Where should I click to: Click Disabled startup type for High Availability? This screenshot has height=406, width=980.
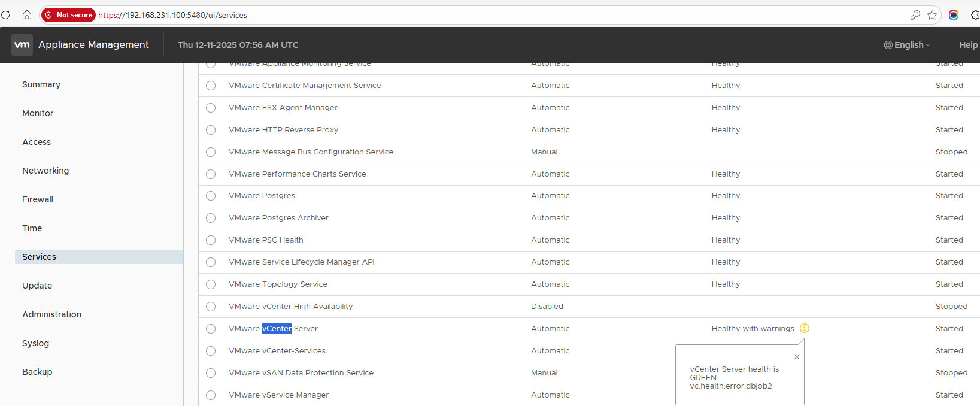[x=547, y=307]
